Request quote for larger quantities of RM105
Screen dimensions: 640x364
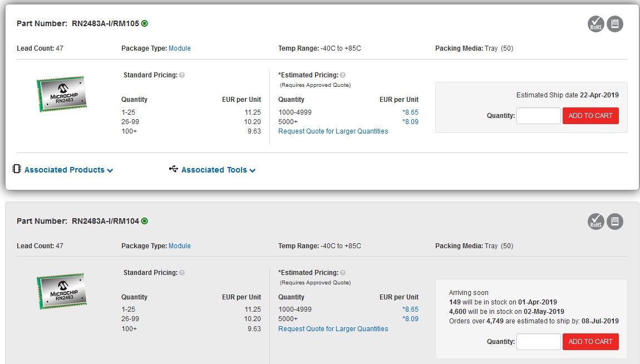pos(333,131)
